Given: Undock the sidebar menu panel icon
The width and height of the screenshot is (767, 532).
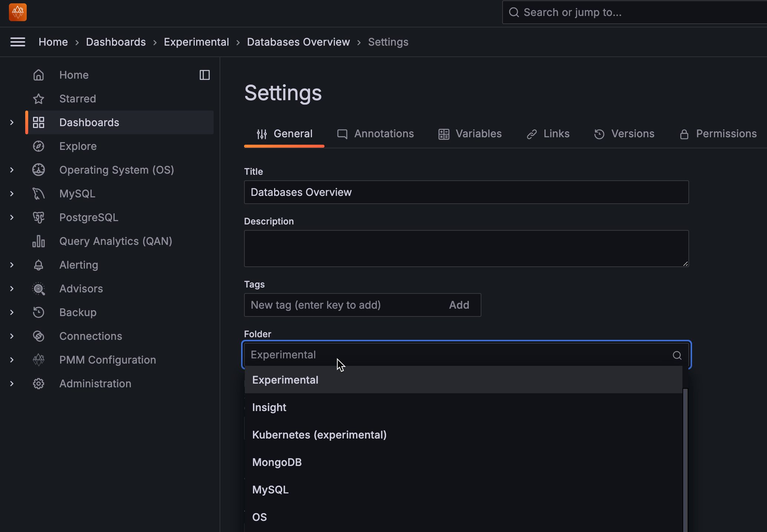Looking at the screenshot, I should pyautogui.click(x=205, y=75).
